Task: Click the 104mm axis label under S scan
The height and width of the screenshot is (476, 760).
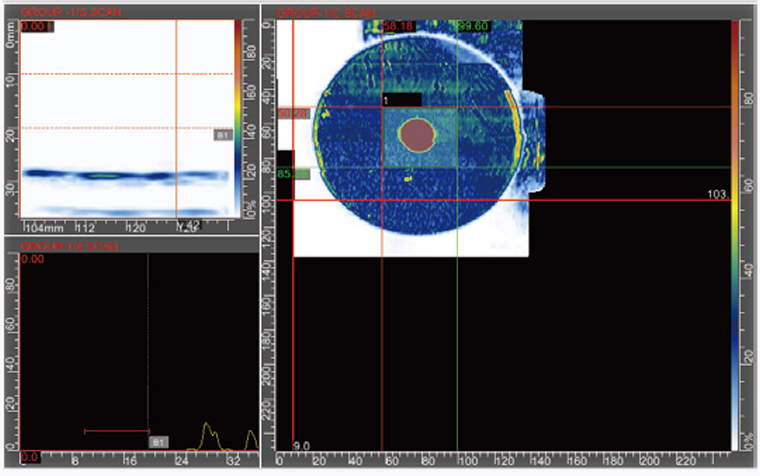Action: [x=45, y=228]
